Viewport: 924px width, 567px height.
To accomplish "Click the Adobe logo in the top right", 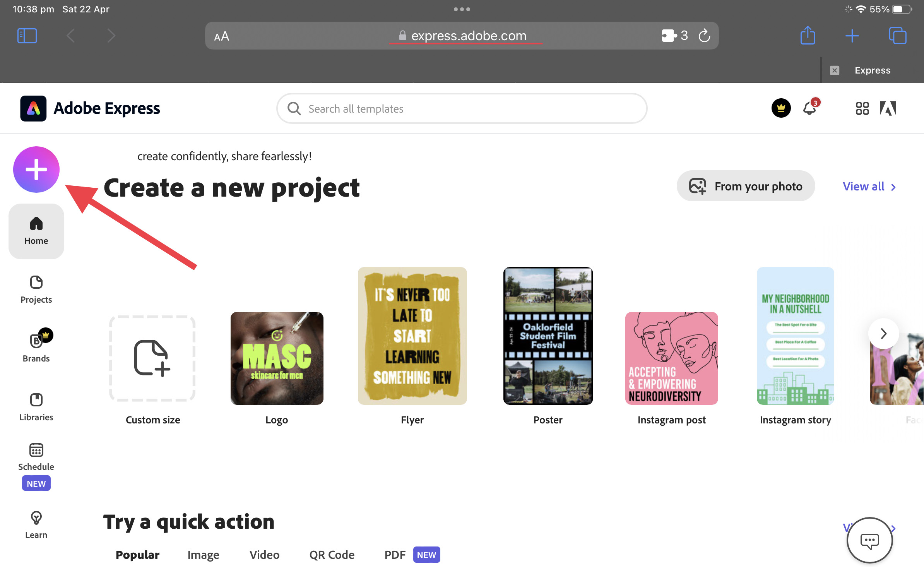I will point(888,109).
